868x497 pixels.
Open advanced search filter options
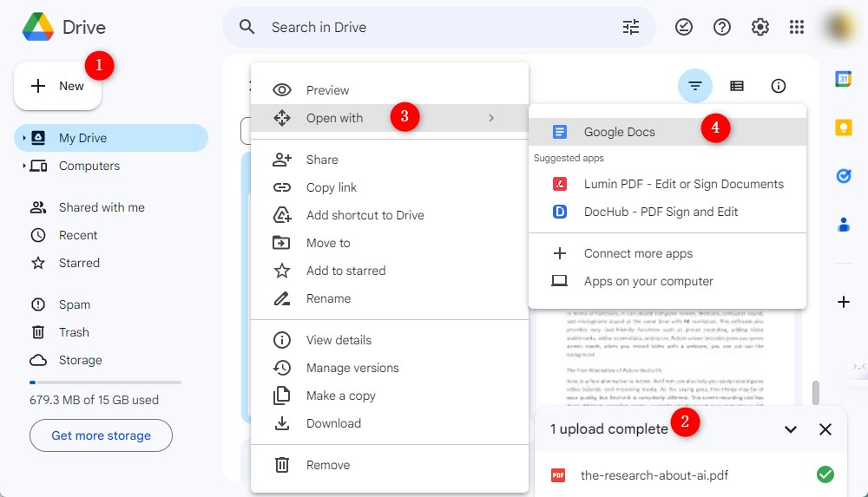[x=630, y=27]
